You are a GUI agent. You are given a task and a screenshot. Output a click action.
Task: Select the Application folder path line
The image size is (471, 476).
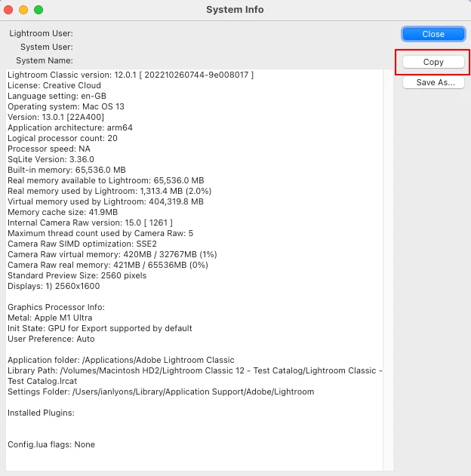(x=121, y=360)
